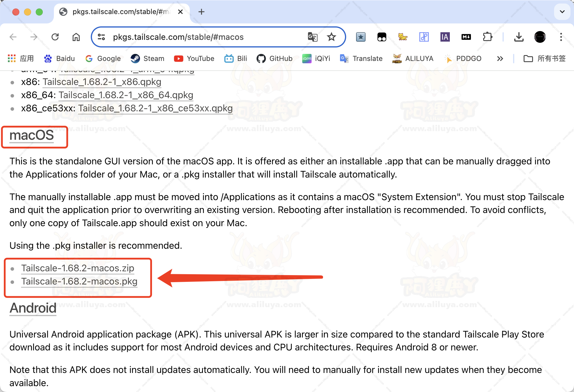This screenshot has height=392, width=574.
Task: Open the blue bracket extension icon
Action: (x=424, y=37)
